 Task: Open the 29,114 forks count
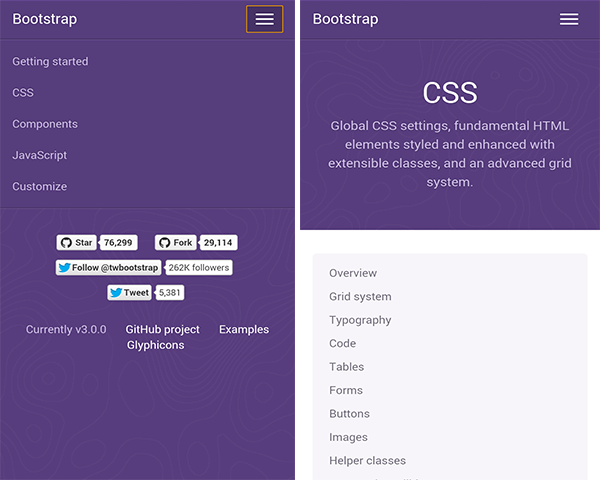(217, 242)
